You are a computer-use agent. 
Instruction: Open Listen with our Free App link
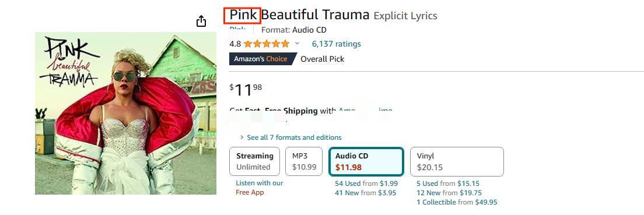(x=260, y=188)
